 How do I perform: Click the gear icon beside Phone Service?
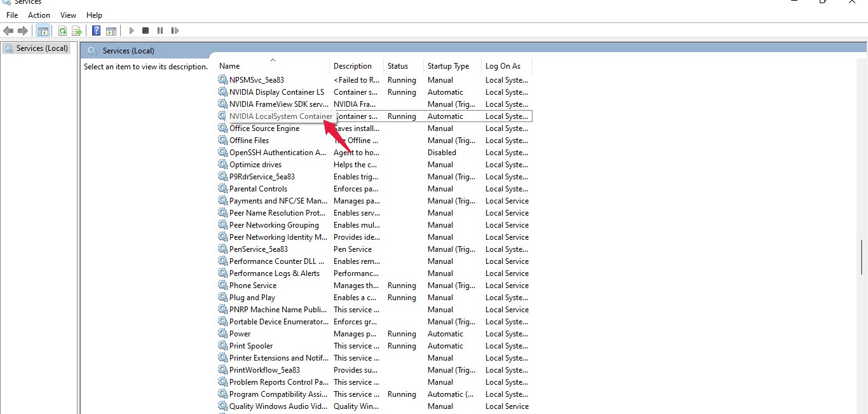click(x=222, y=286)
